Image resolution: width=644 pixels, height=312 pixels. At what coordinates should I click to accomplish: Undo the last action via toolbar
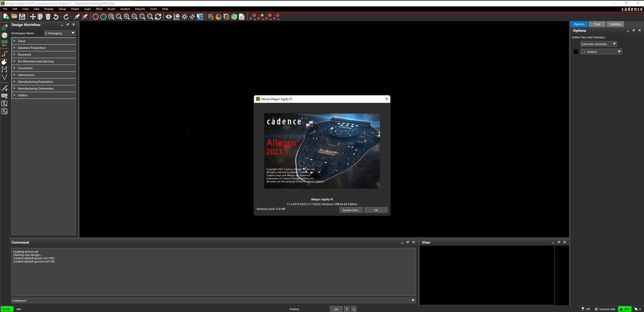[56, 17]
